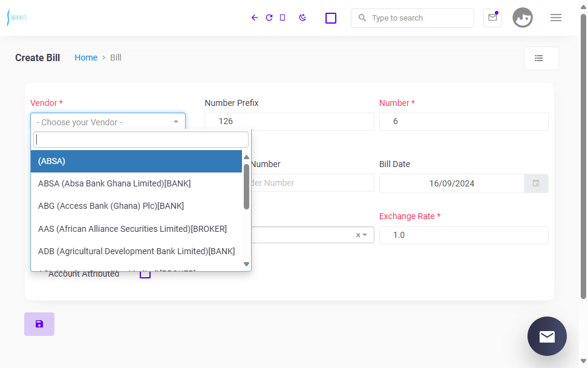Screen dimensions: 588x368
Task: Click the fullscreen square icon
Action: click(331, 18)
